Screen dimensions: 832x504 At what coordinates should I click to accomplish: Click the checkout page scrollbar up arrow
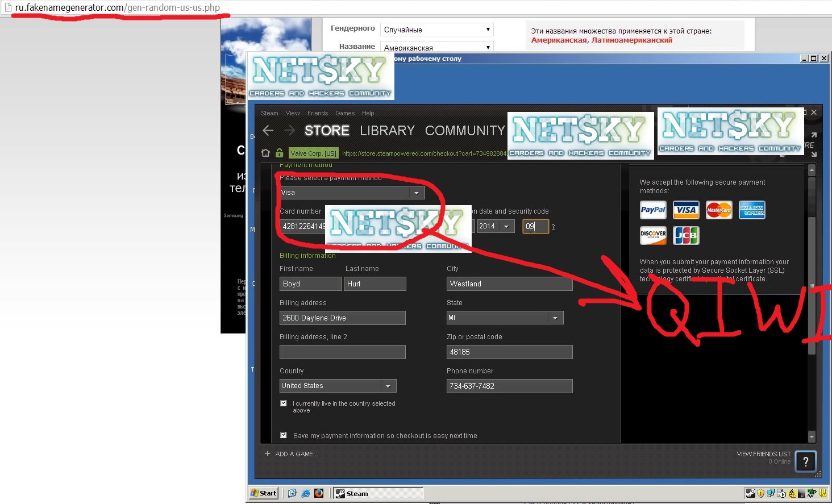[x=812, y=169]
